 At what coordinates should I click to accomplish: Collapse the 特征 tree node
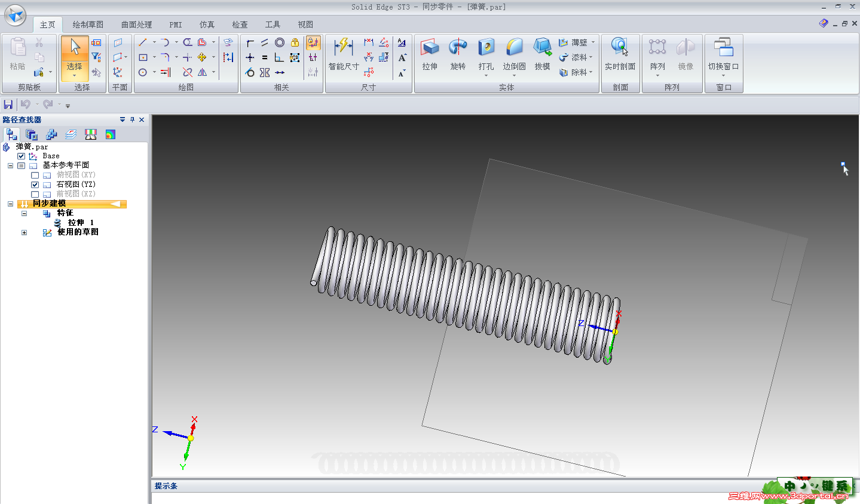pos(24,213)
